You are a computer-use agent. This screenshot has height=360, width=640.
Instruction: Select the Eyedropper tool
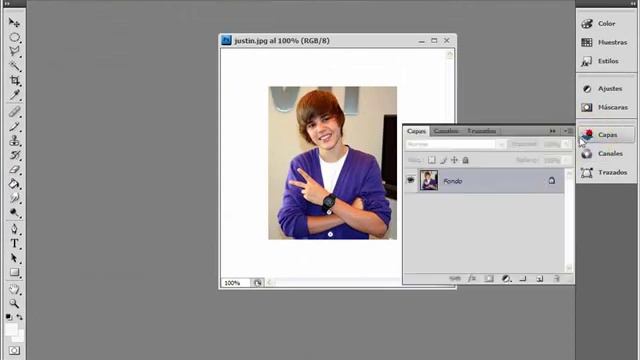(14, 95)
